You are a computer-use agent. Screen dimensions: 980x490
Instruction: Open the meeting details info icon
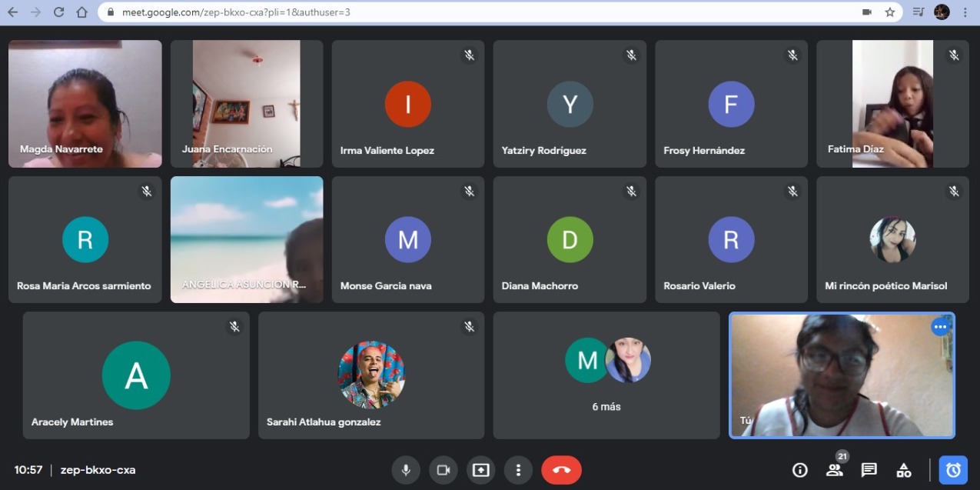[799, 470]
